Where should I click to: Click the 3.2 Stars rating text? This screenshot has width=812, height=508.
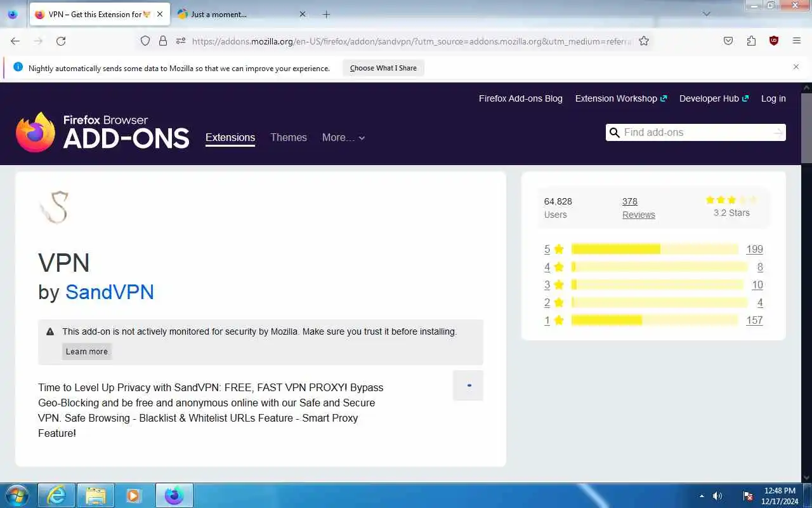(x=731, y=213)
